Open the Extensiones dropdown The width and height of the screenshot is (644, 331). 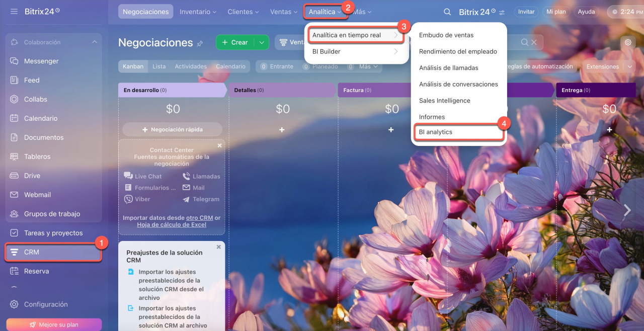pos(608,66)
